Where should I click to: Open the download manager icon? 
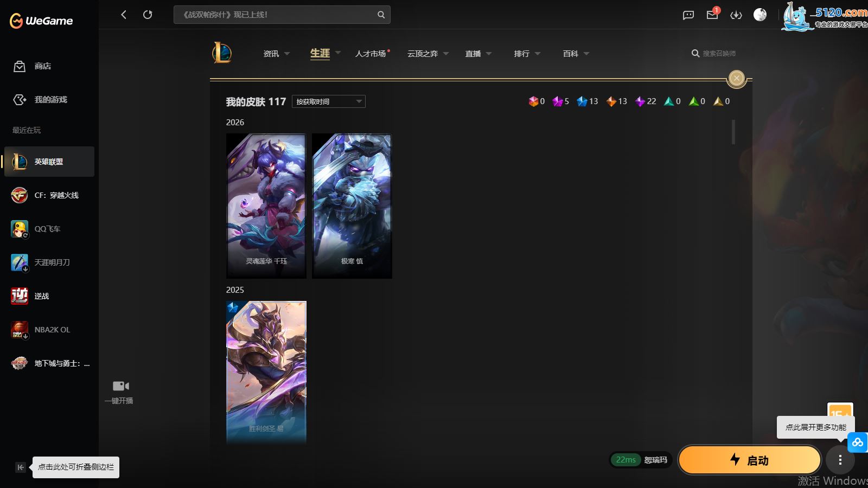736,15
